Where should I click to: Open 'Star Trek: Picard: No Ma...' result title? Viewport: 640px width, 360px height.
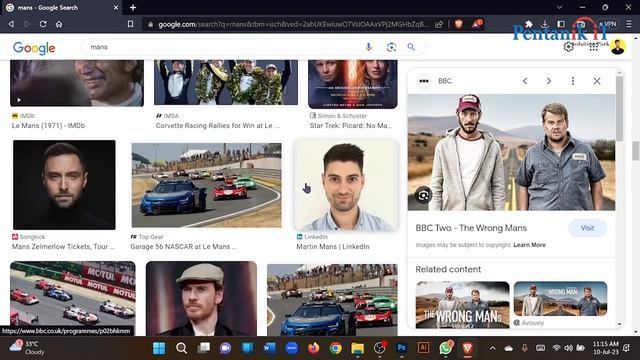351,126
